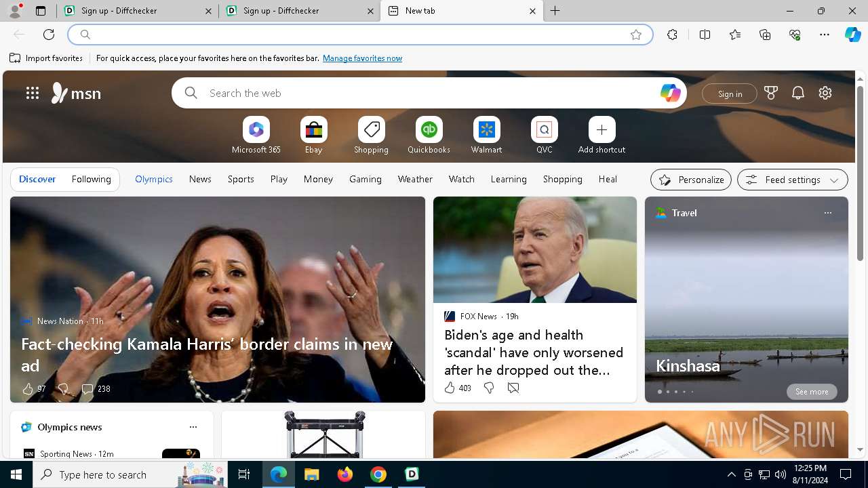Screen dimensions: 868x488
Task: Open the News category
Action: [x=200, y=179]
